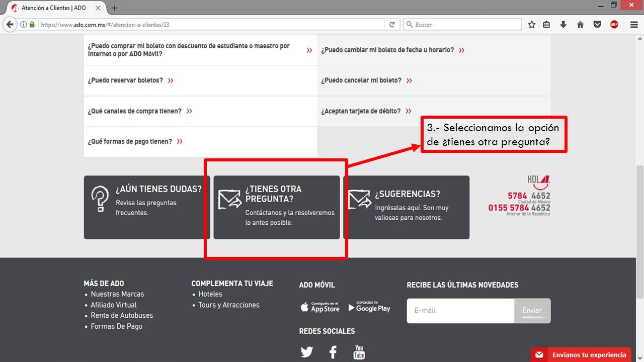
Task: Click the URL address bar
Action: 211,24
